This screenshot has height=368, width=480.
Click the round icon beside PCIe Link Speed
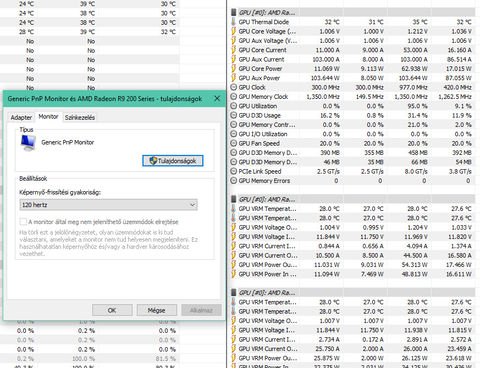pyautogui.click(x=233, y=171)
